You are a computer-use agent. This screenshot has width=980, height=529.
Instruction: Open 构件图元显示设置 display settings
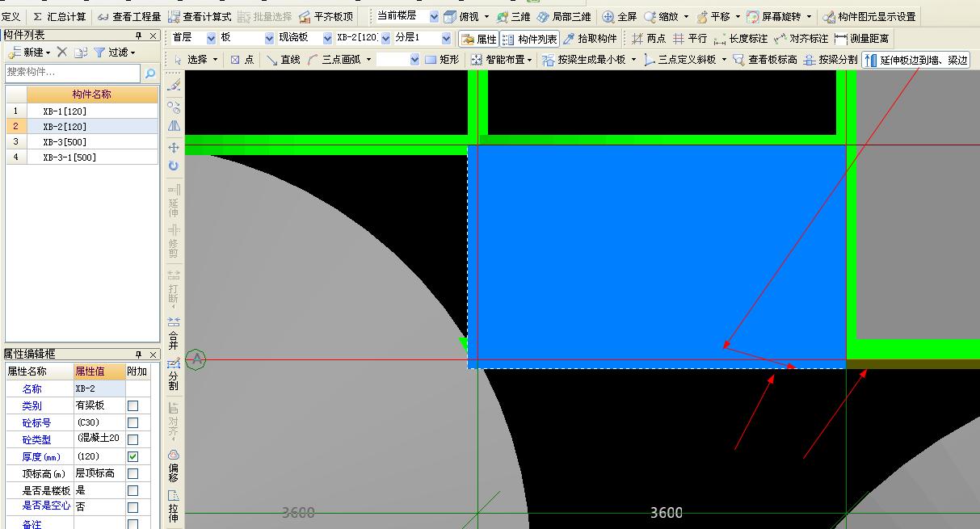869,16
